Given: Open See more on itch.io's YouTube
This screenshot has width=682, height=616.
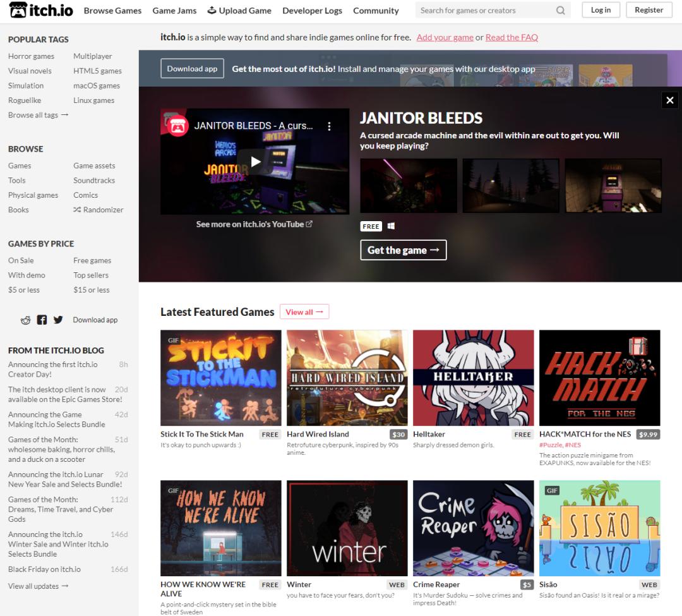Looking at the screenshot, I should [254, 224].
